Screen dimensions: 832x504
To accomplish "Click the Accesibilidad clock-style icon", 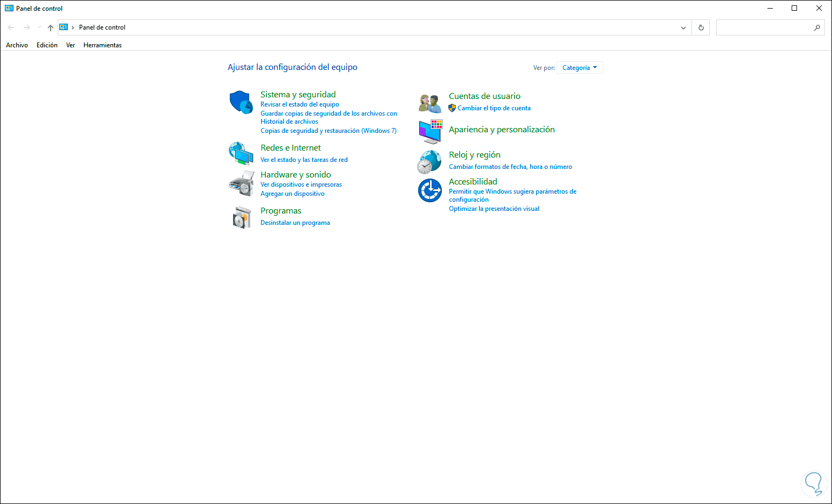I will pos(429,190).
